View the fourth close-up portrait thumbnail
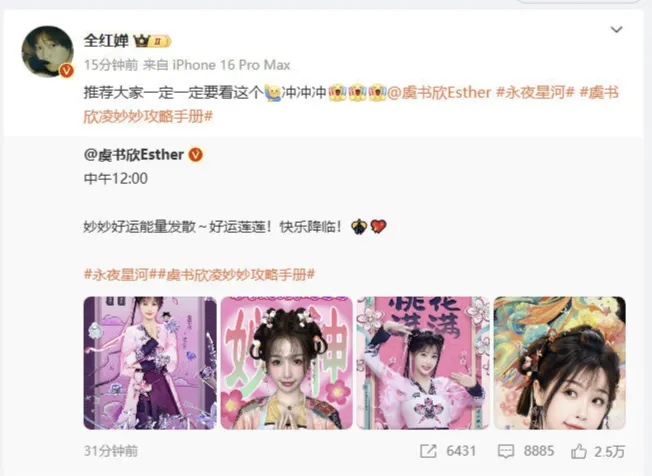The width and height of the screenshot is (652, 476). (x=560, y=363)
